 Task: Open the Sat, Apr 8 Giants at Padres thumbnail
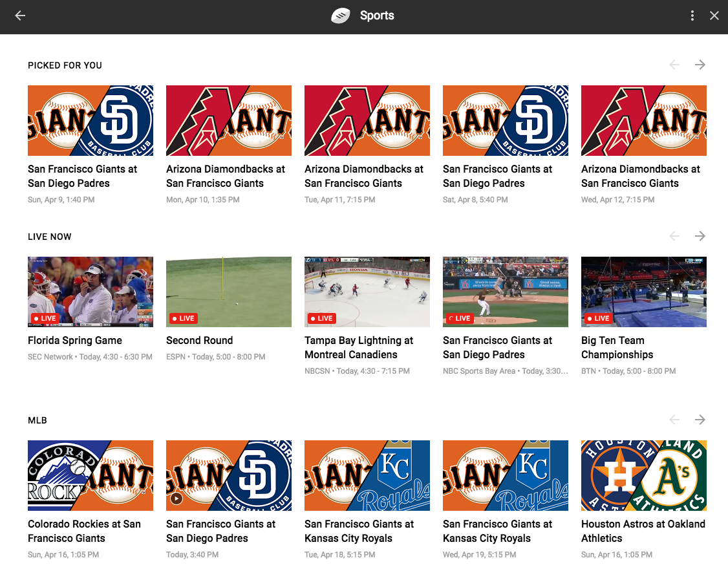click(x=506, y=120)
